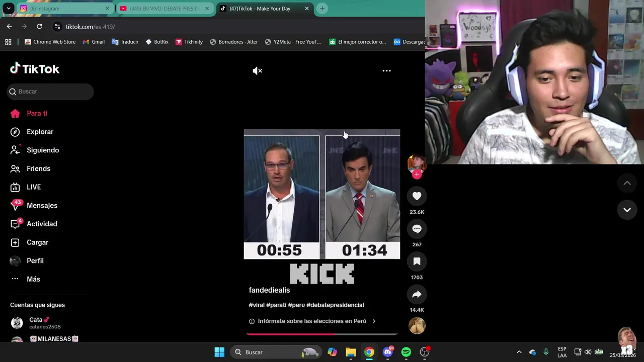This screenshot has width=644, height=362.
Task: Open the TikFinity bookmark
Action: 189,42
